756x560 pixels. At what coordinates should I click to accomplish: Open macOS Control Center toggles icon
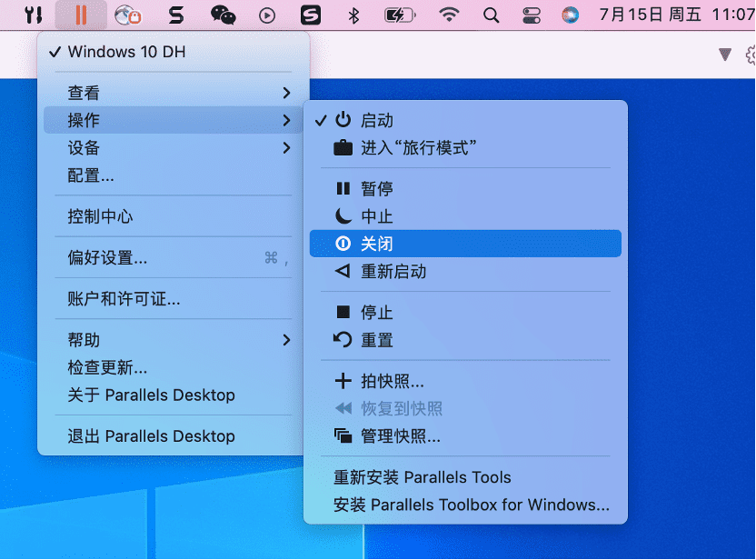tap(532, 15)
